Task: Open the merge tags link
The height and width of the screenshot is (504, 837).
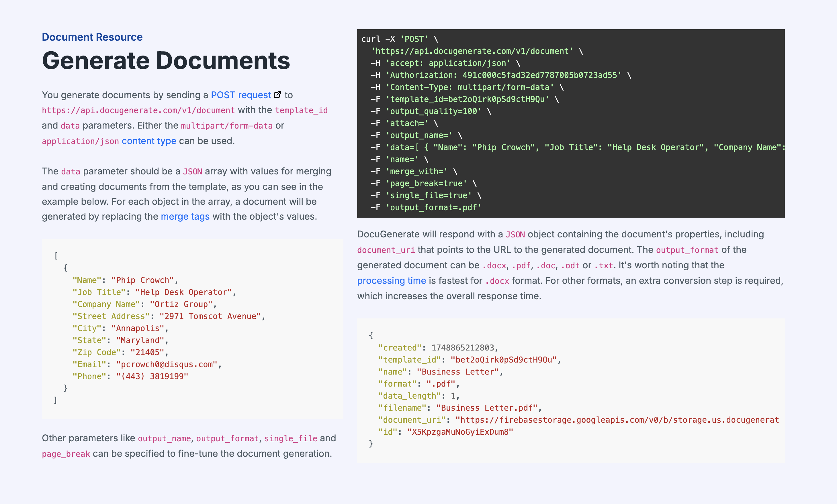Action: click(185, 216)
